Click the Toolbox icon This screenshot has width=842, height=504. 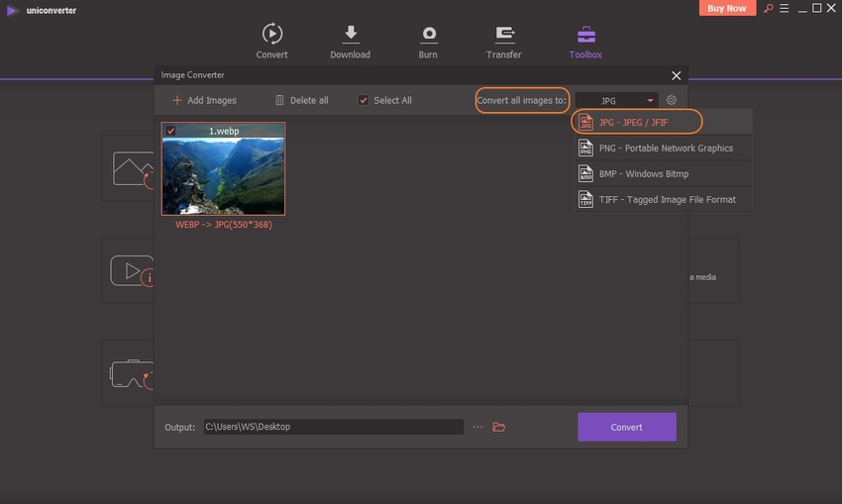click(x=585, y=35)
